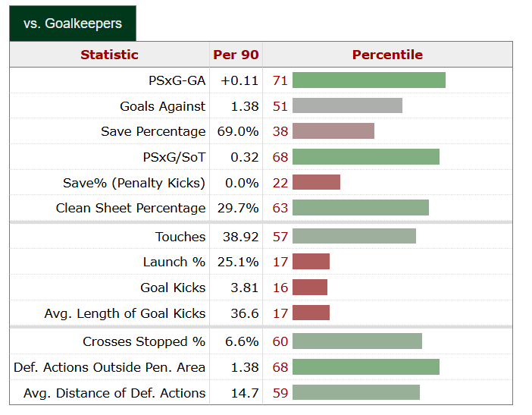
Task: Click the Per 90 column header
Action: pos(236,55)
